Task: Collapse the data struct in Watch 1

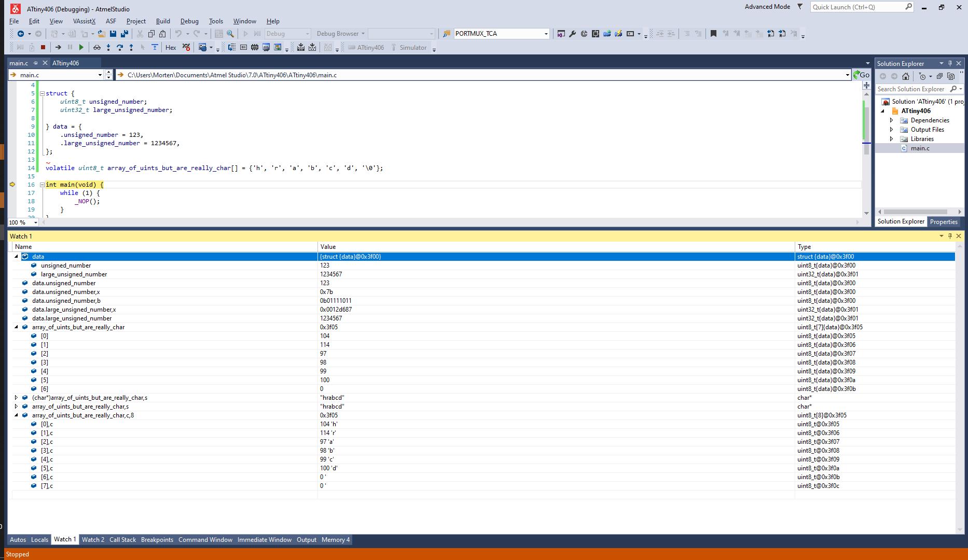Action: click(16, 256)
